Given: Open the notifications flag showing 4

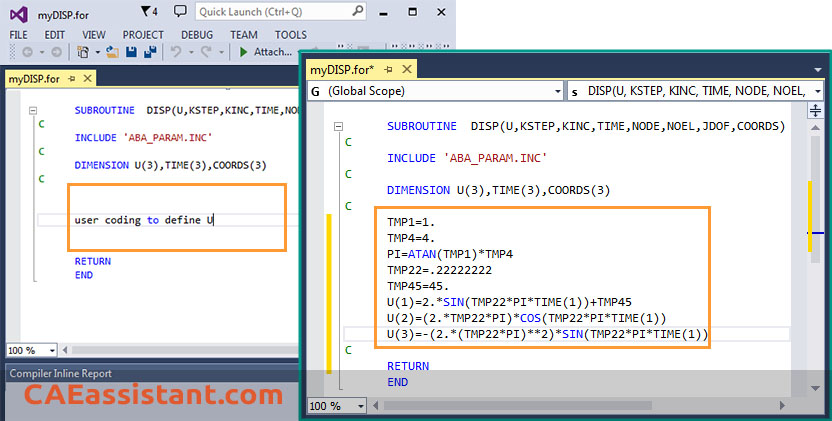Looking at the screenshot, I should pos(149,11).
